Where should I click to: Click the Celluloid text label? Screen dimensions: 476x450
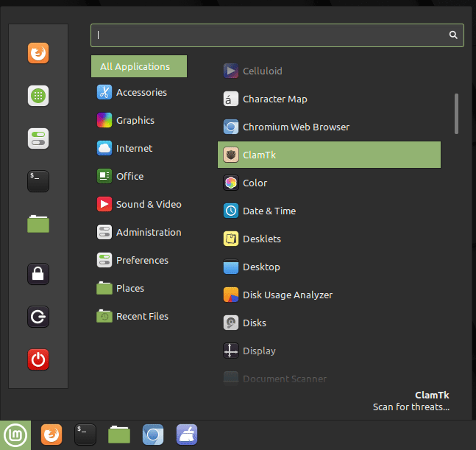263,71
